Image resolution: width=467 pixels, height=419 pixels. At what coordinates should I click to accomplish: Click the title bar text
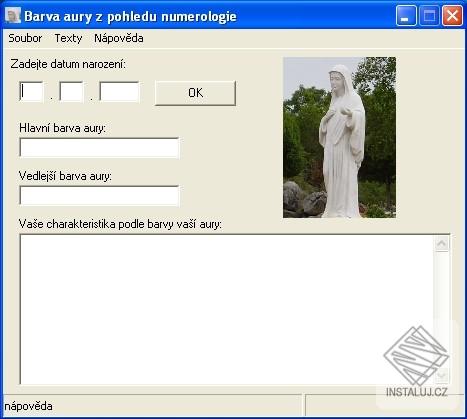pyautogui.click(x=130, y=16)
